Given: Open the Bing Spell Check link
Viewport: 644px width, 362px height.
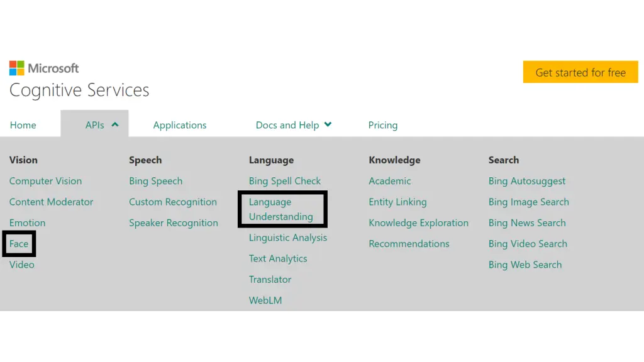Looking at the screenshot, I should [285, 181].
